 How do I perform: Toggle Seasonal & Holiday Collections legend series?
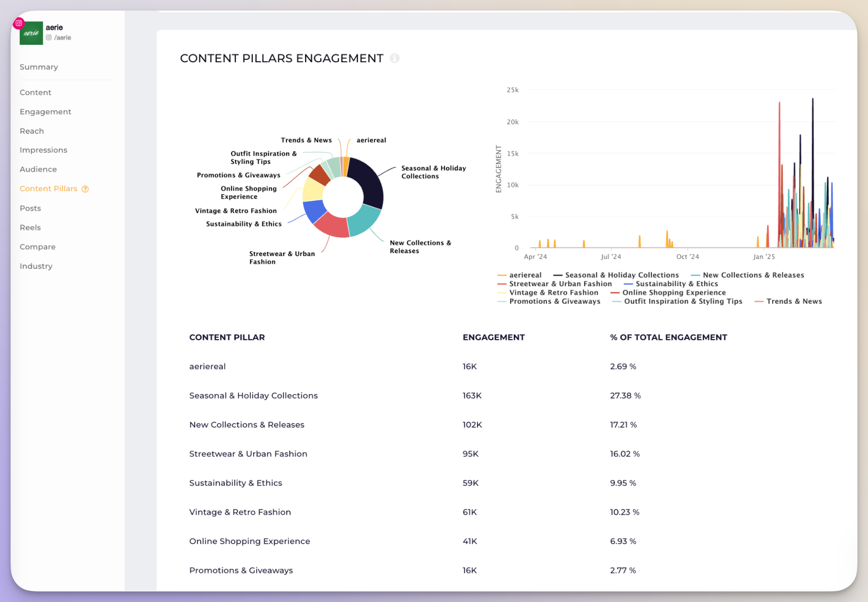tap(616, 275)
